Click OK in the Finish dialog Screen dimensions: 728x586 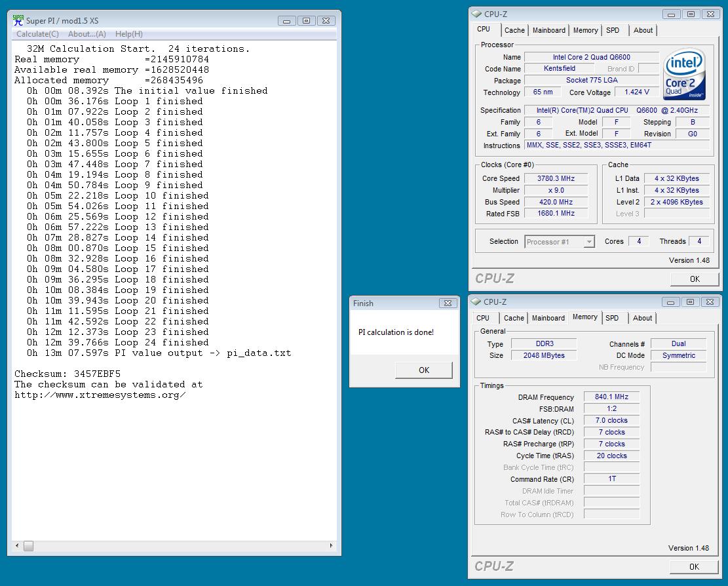pyautogui.click(x=424, y=370)
